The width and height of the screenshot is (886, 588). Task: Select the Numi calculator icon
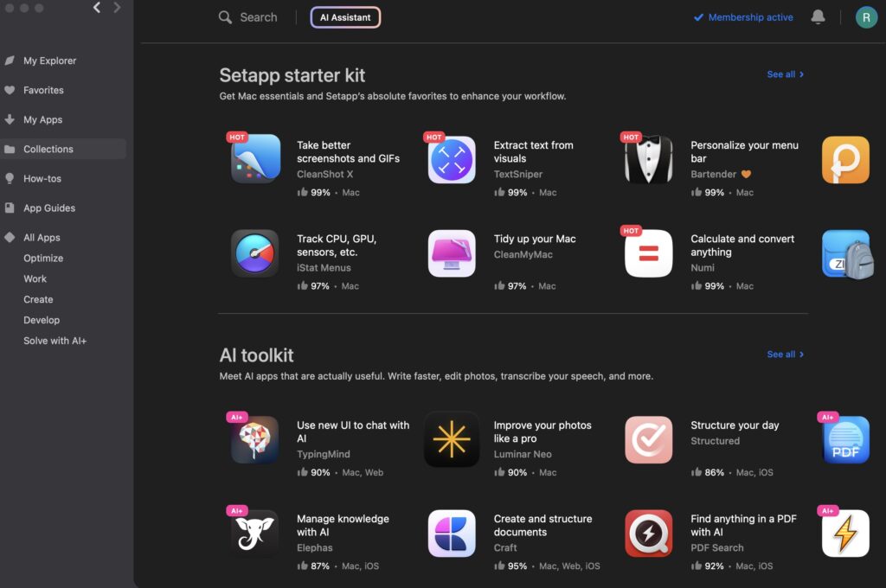tap(648, 253)
